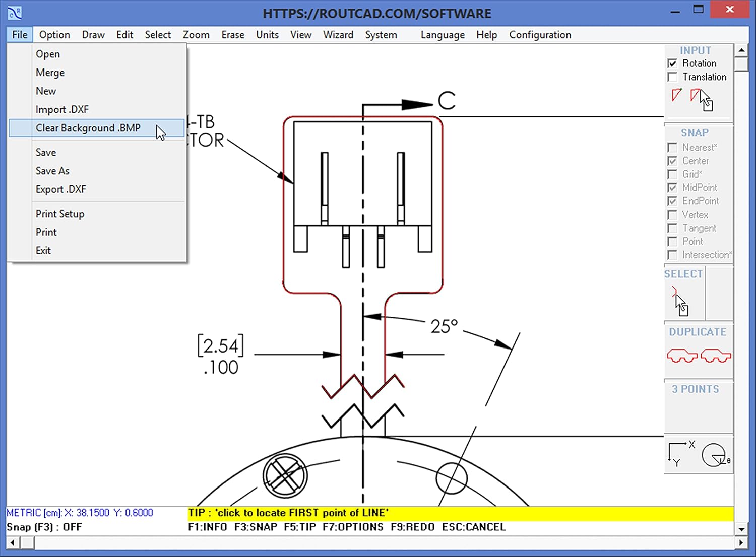Open the Wizard menu
Viewport: 756px width, 557px height.
click(x=338, y=34)
